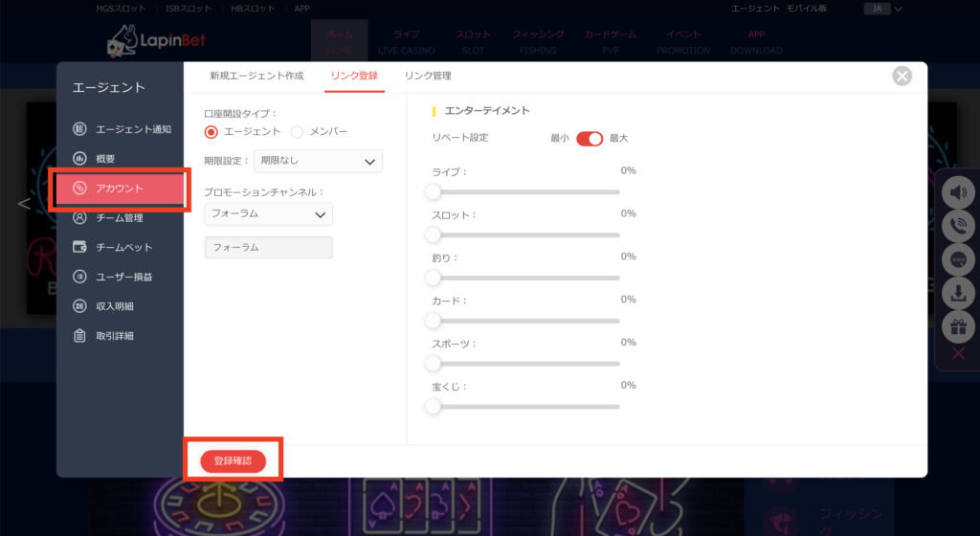
Task: Open プロモーションチャンネル dropdown showing フォーラム
Action: tap(269, 214)
